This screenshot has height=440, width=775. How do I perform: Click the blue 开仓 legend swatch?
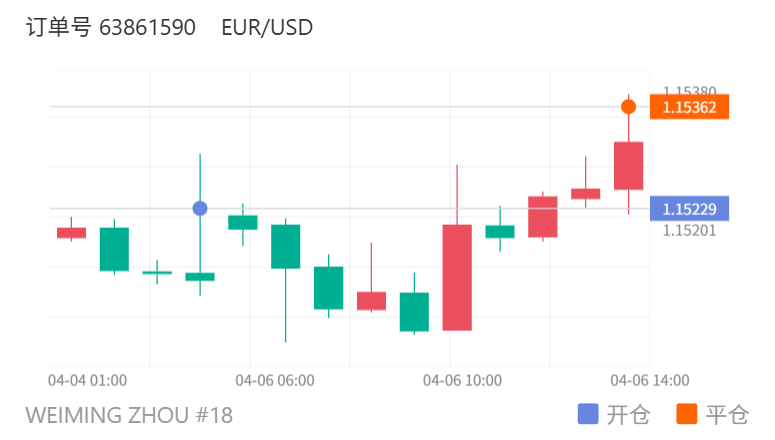pyautogui.click(x=589, y=414)
